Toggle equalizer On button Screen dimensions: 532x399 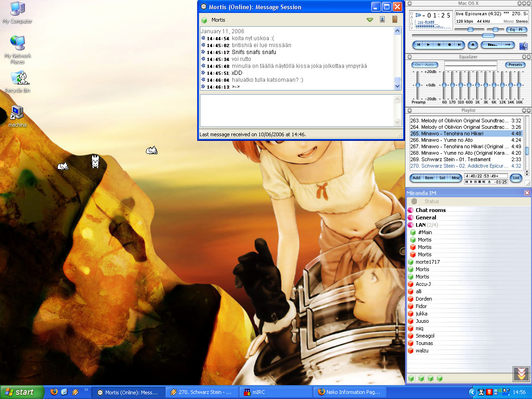[417, 65]
